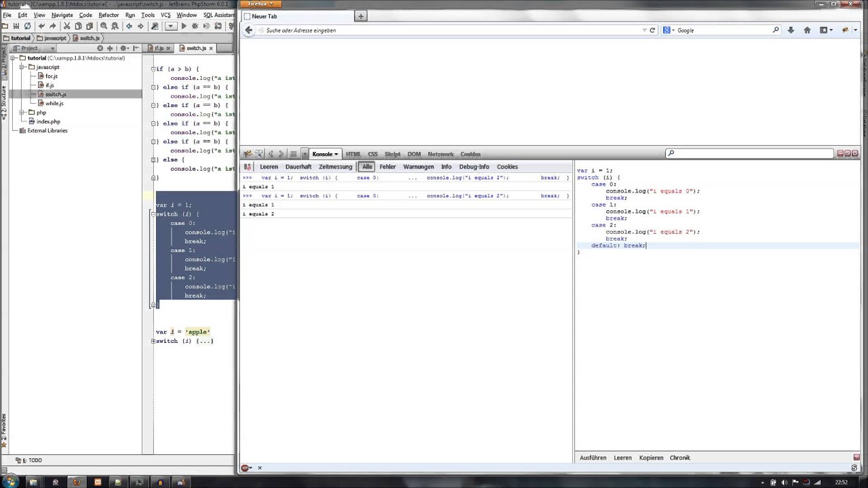Click Undo arrow in PhpStorm toolbar

tap(41, 26)
